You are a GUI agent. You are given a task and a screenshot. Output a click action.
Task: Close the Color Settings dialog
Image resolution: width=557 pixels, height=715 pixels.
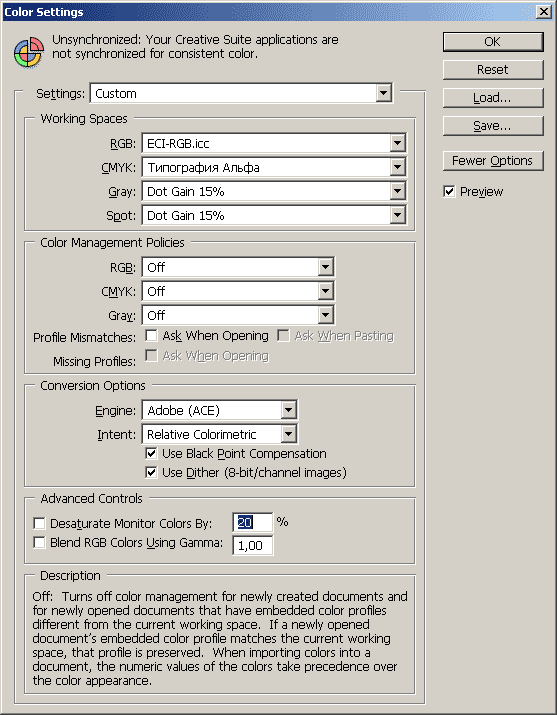544,11
